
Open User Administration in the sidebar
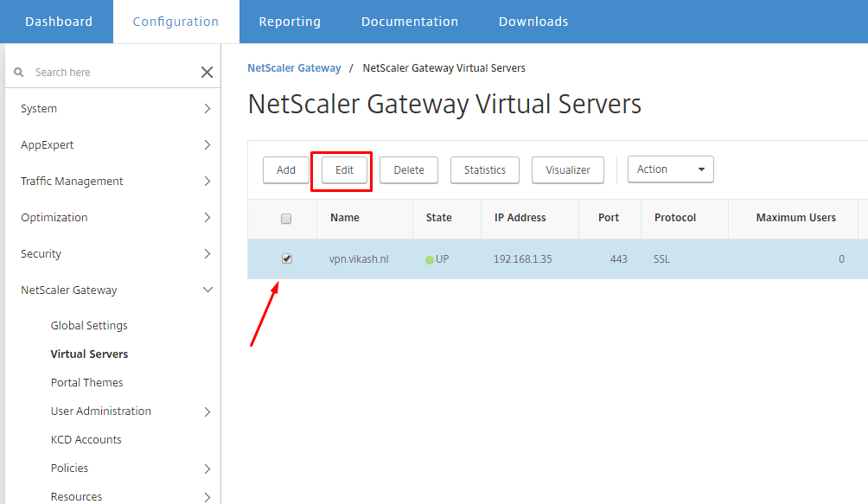[x=101, y=411]
